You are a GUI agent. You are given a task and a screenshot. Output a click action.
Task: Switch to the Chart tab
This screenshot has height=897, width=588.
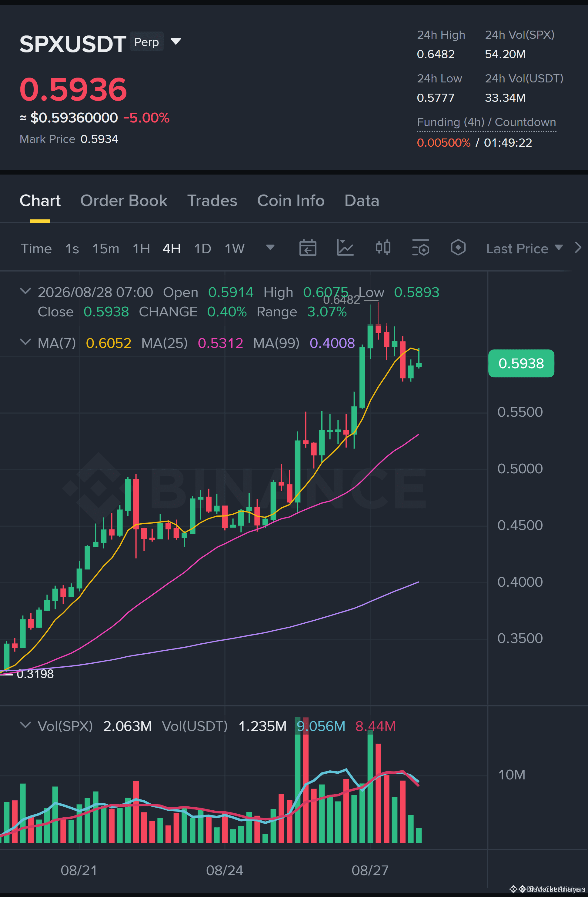(40, 201)
